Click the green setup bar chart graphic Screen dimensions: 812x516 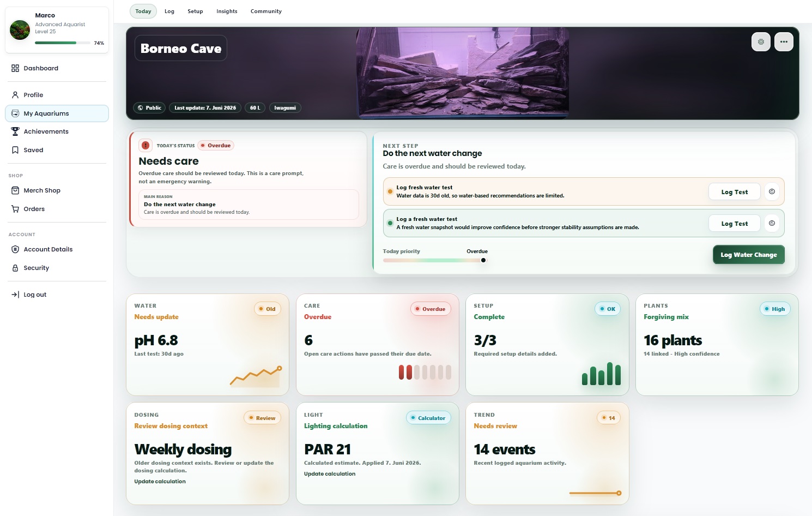(x=601, y=374)
